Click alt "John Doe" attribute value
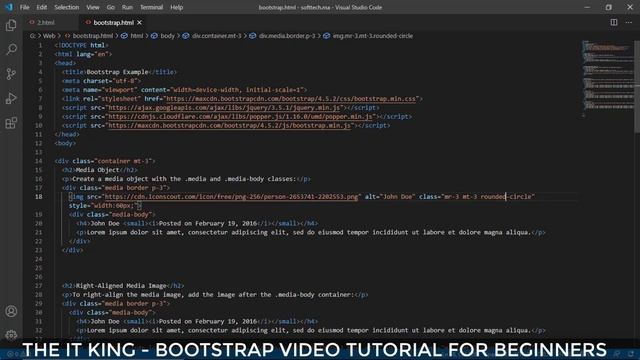640x360 pixels. 398,197
